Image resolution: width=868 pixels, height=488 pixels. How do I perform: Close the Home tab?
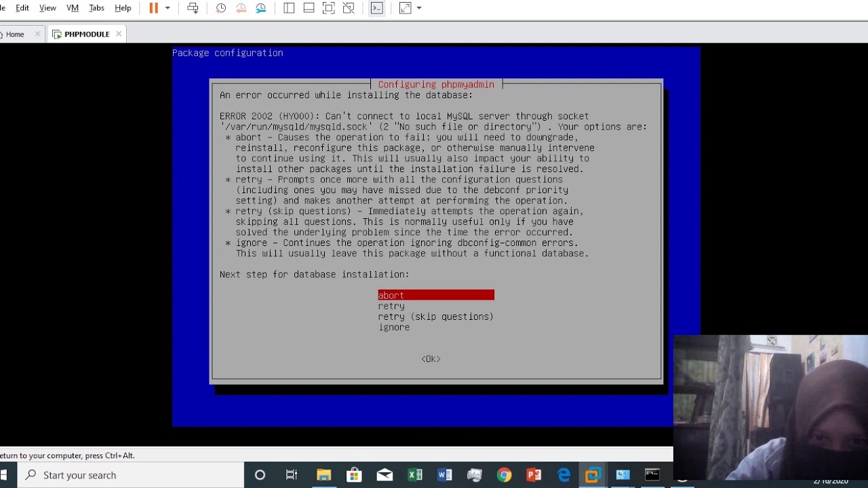[37, 34]
